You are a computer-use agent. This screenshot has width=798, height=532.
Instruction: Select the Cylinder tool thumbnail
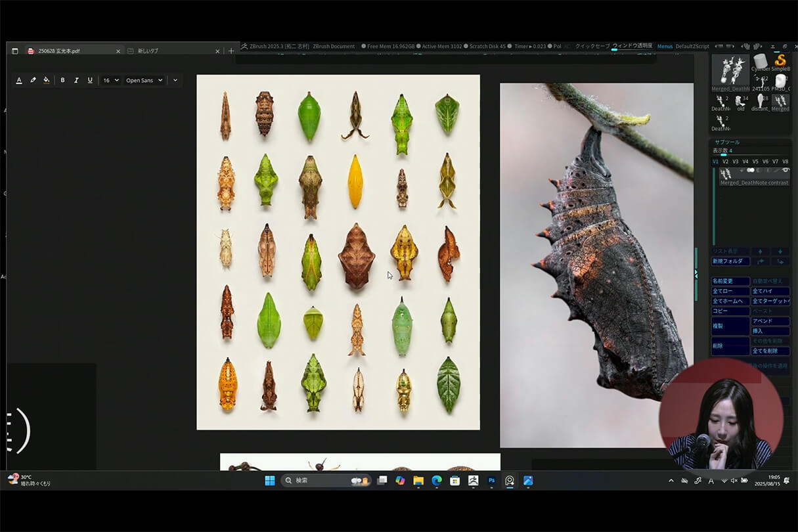tap(761, 62)
